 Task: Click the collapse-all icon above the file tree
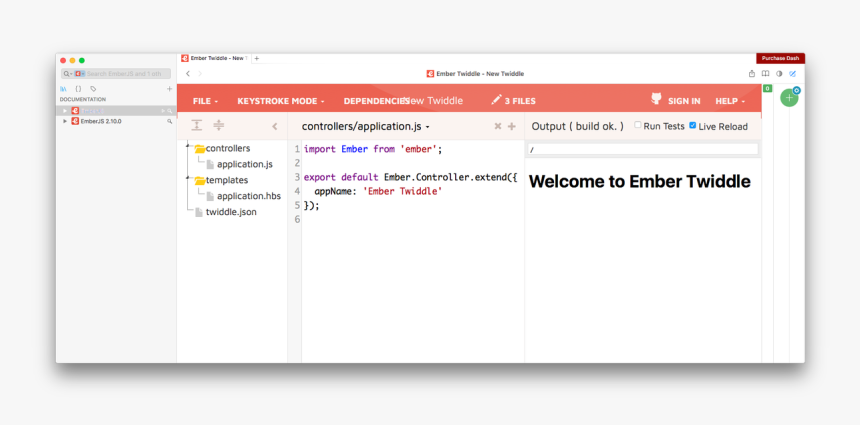point(219,126)
